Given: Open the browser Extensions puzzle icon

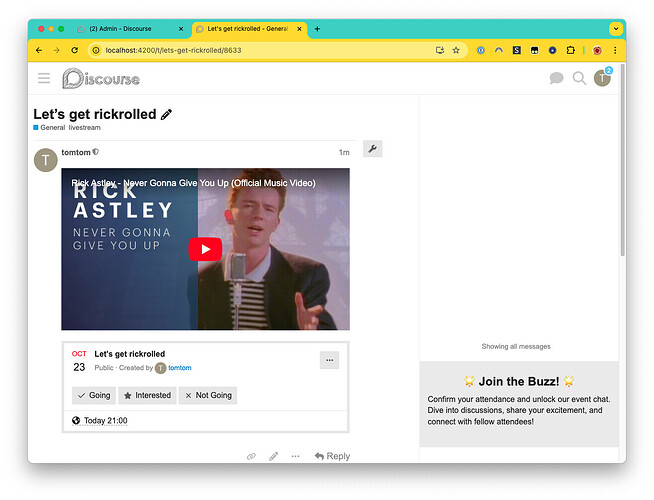Looking at the screenshot, I should pos(571,50).
